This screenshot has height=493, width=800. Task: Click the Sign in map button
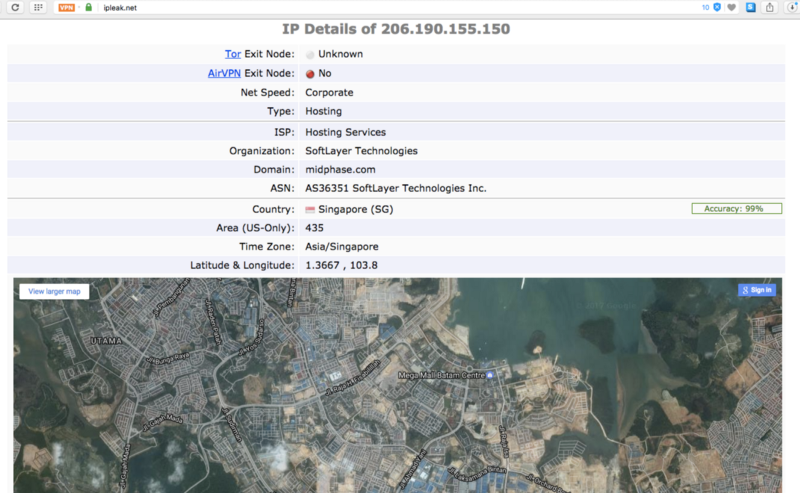click(x=757, y=290)
